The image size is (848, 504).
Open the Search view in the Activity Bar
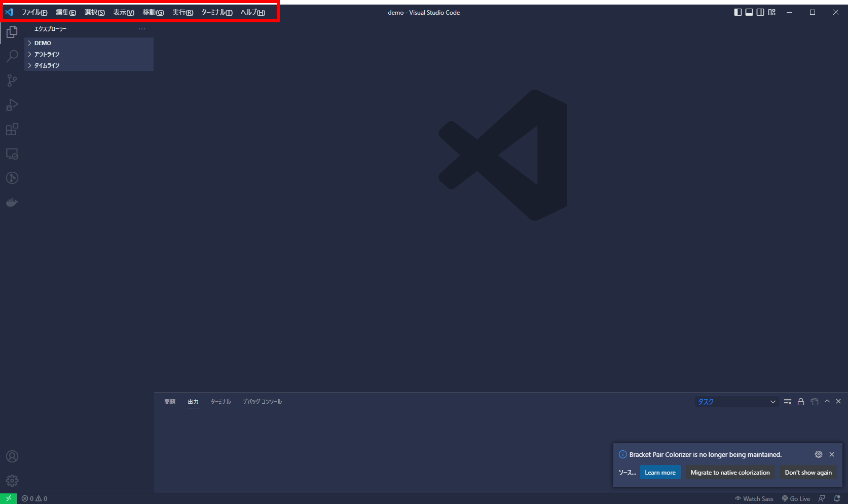coord(12,56)
